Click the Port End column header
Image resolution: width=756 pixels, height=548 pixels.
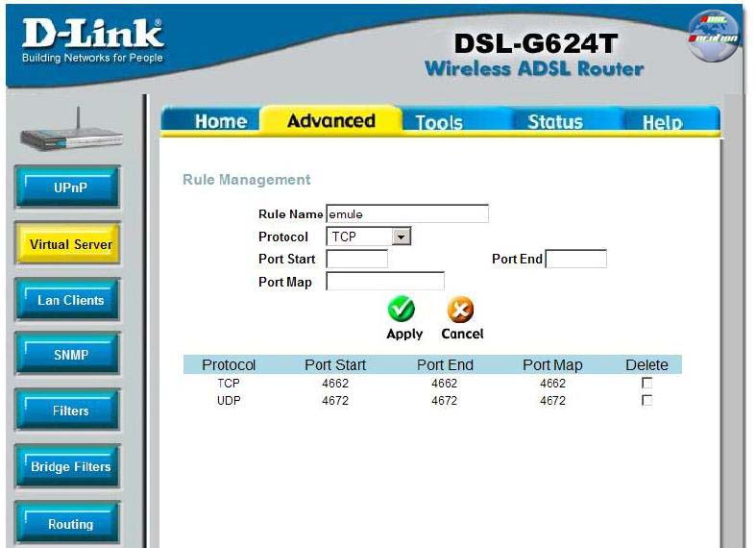pos(445,364)
